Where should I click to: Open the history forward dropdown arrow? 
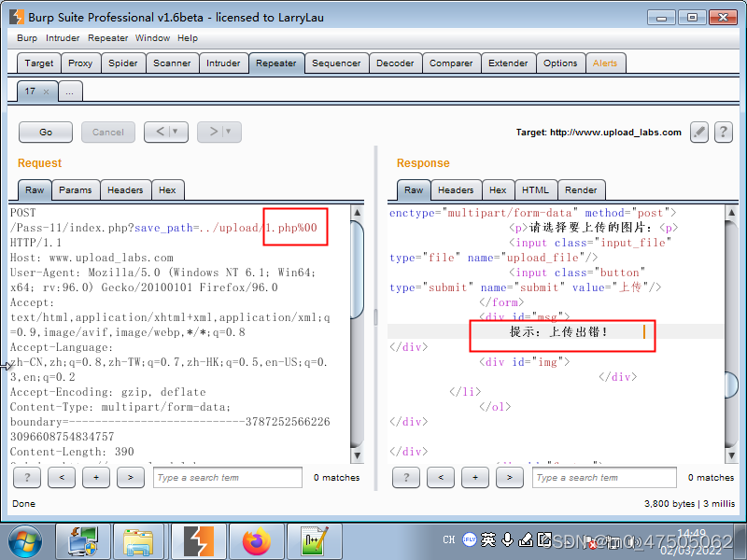[x=228, y=132]
